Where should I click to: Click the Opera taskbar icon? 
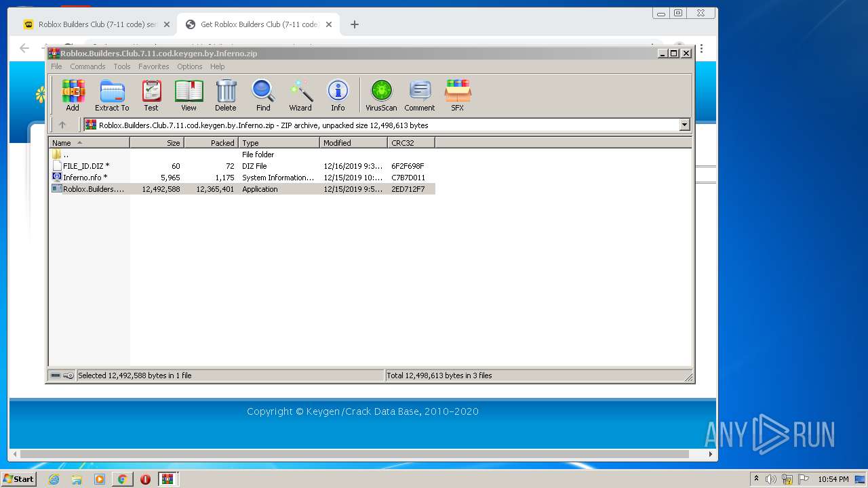(x=145, y=479)
